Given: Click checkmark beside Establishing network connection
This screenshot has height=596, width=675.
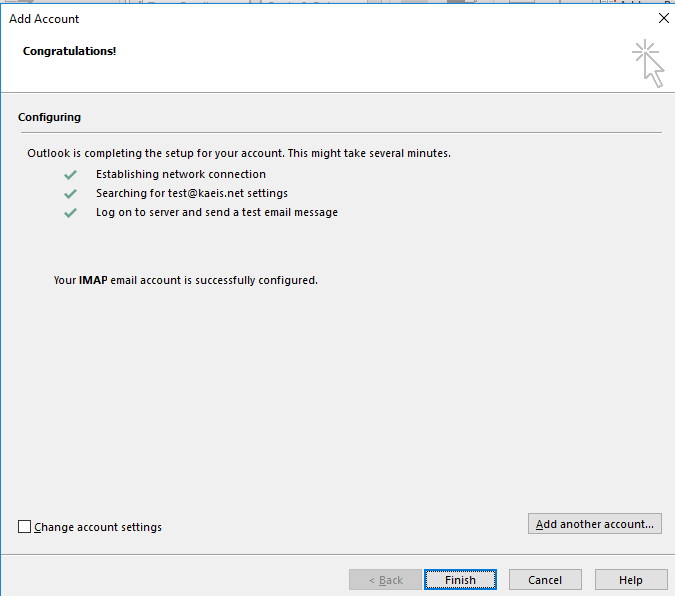Looking at the screenshot, I should coord(70,174).
